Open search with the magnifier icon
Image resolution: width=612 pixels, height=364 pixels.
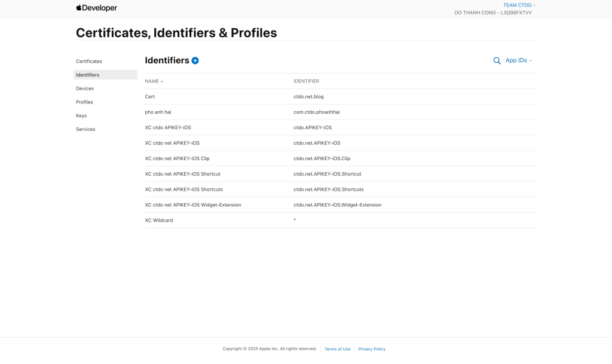[x=497, y=61]
